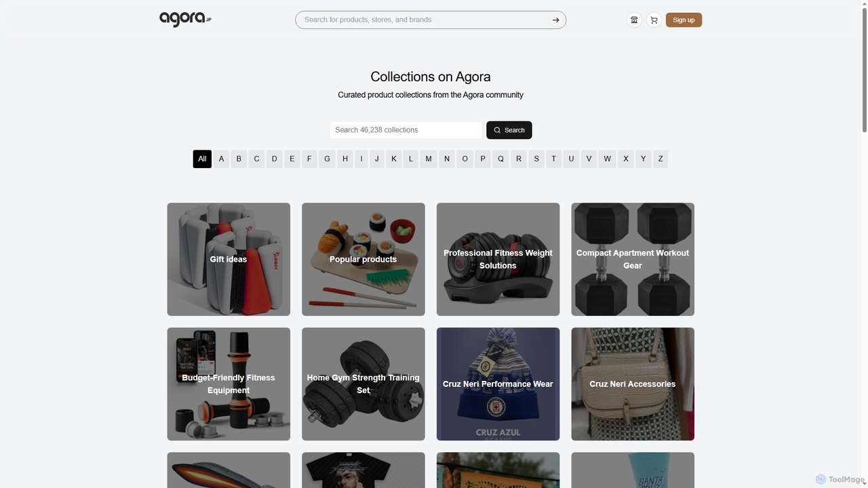Filter collections by letter S
868x488 pixels.
click(x=536, y=159)
